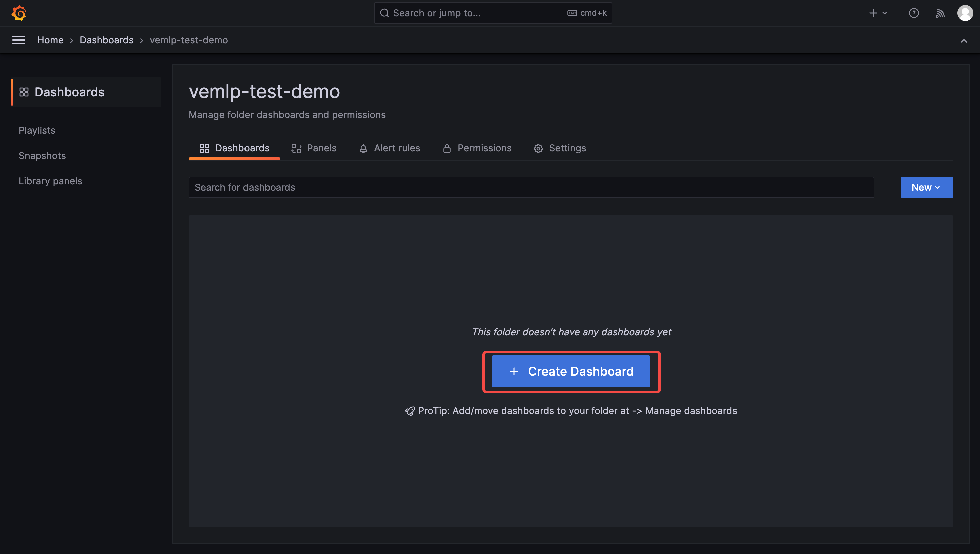Collapse the top bar with chevron-up icon
The height and width of the screenshot is (554, 980).
pos(964,40)
